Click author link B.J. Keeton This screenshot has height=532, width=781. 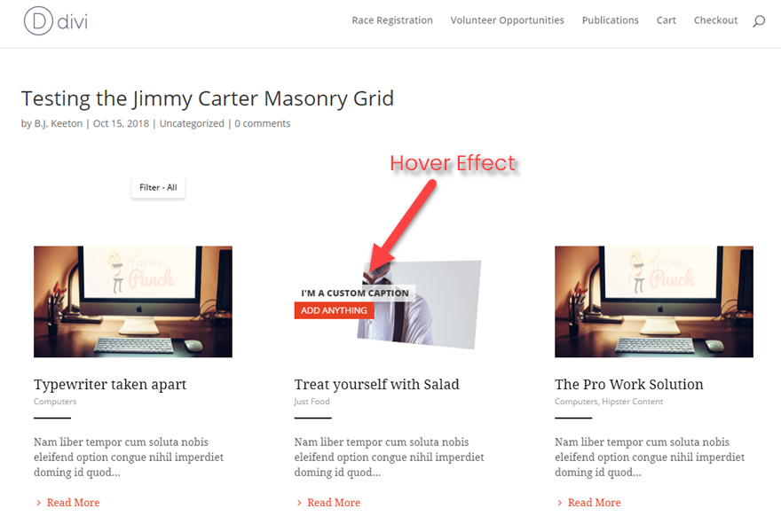tap(59, 123)
